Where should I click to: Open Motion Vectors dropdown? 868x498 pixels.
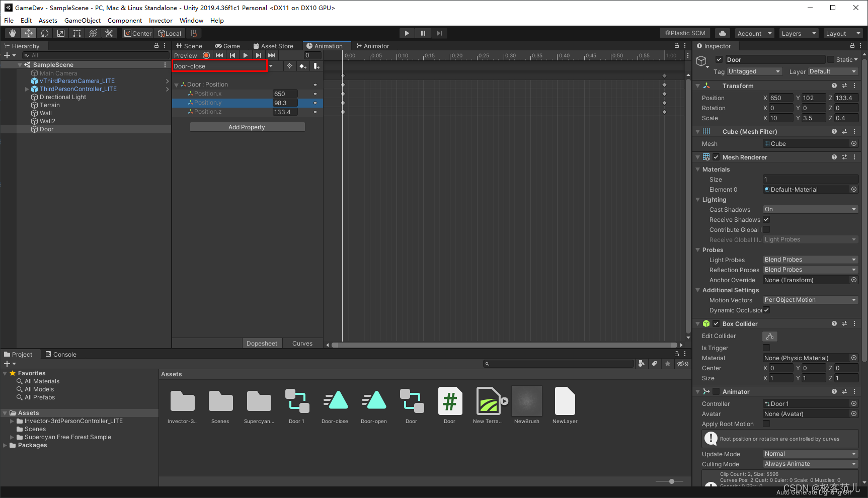(811, 300)
